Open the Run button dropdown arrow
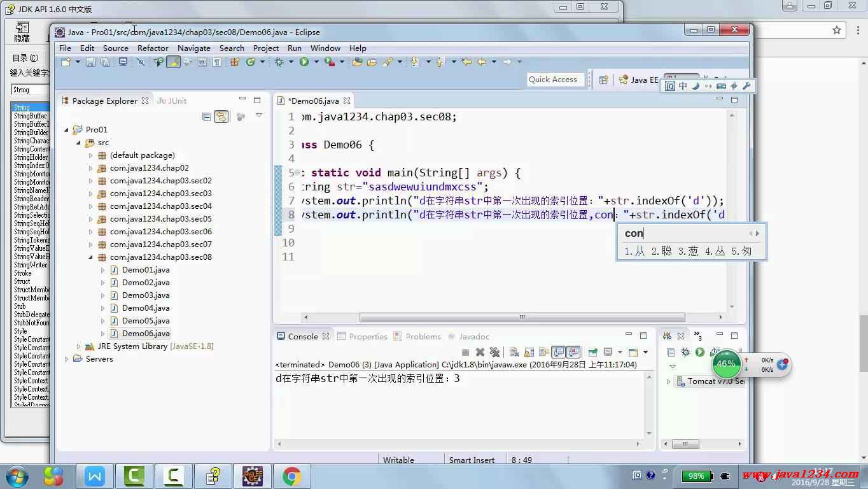The width and height of the screenshot is (868, 489). click(316, 62)
